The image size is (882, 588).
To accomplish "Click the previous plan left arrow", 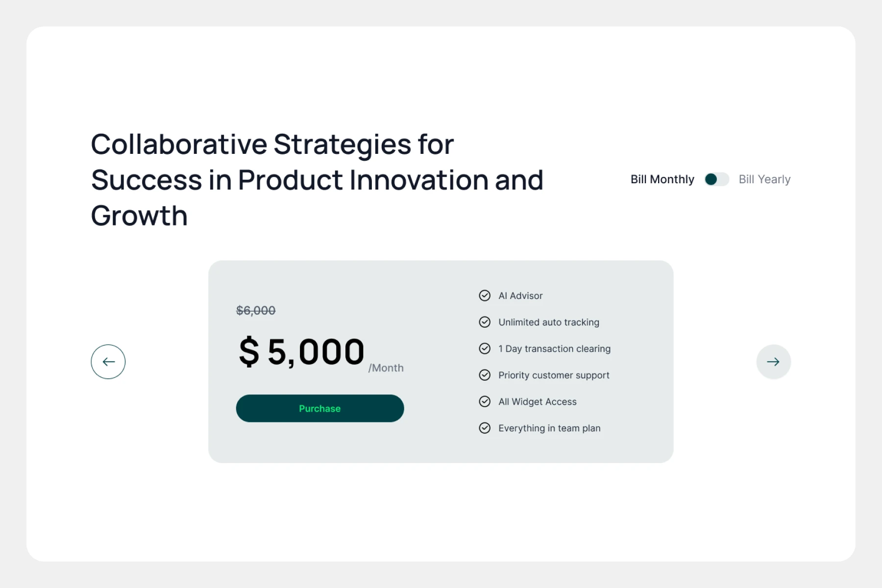I will click(108, 362).
